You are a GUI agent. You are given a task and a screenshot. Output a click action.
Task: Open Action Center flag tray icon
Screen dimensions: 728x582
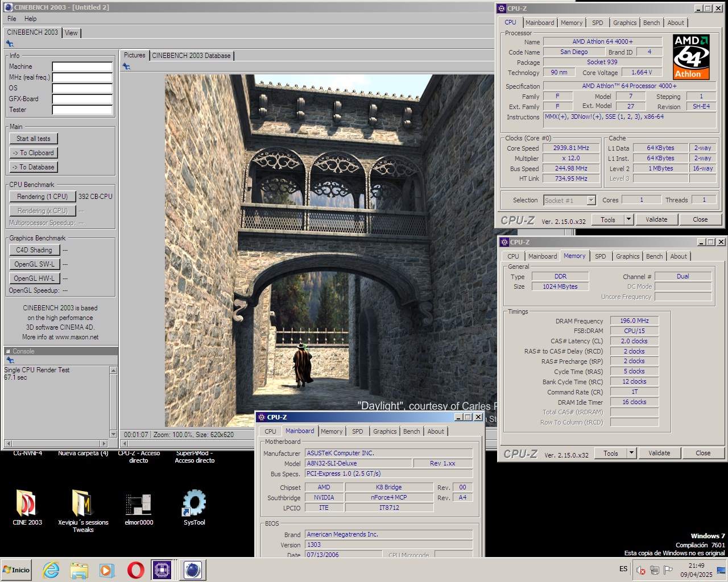point(668,570)
